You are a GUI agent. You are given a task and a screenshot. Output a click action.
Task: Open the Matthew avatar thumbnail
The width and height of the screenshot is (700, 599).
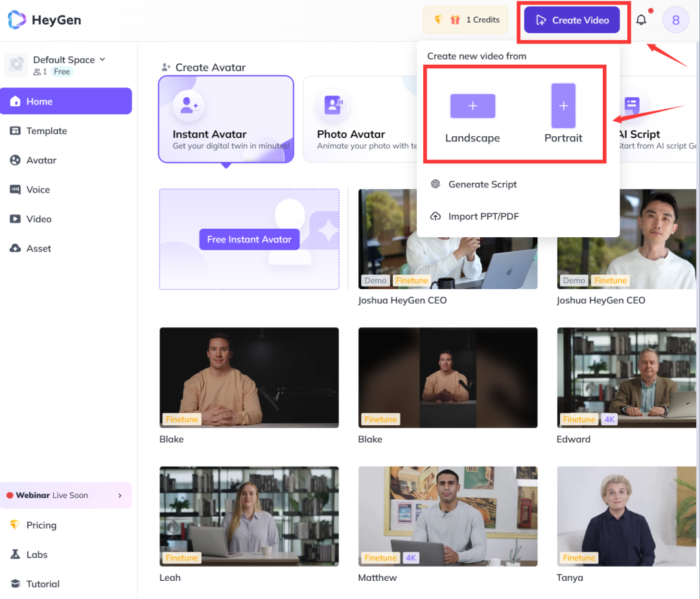tap(448, 517)
